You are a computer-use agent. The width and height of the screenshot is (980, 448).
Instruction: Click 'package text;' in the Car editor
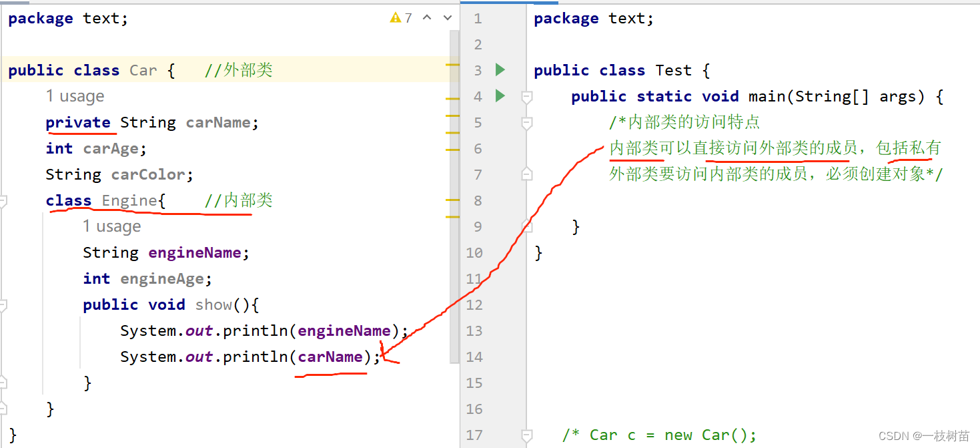click(x=68, y=19)
